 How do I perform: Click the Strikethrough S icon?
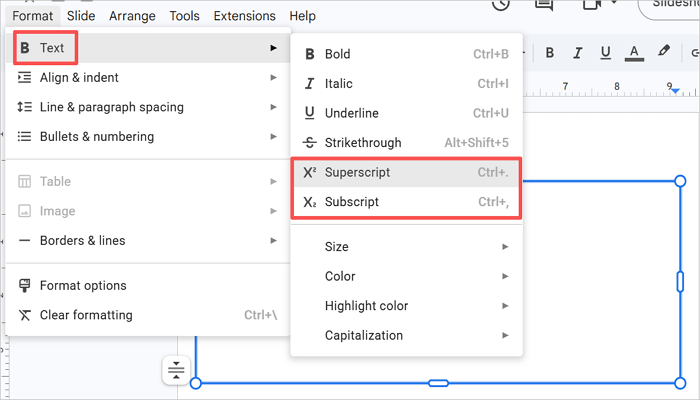(x=310, y=143)
